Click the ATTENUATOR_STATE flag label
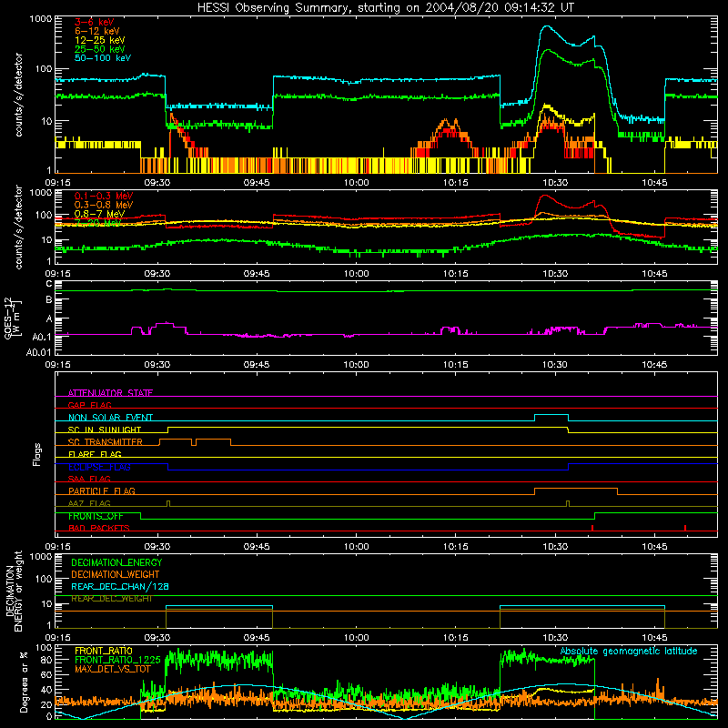 tap(110, 393)
